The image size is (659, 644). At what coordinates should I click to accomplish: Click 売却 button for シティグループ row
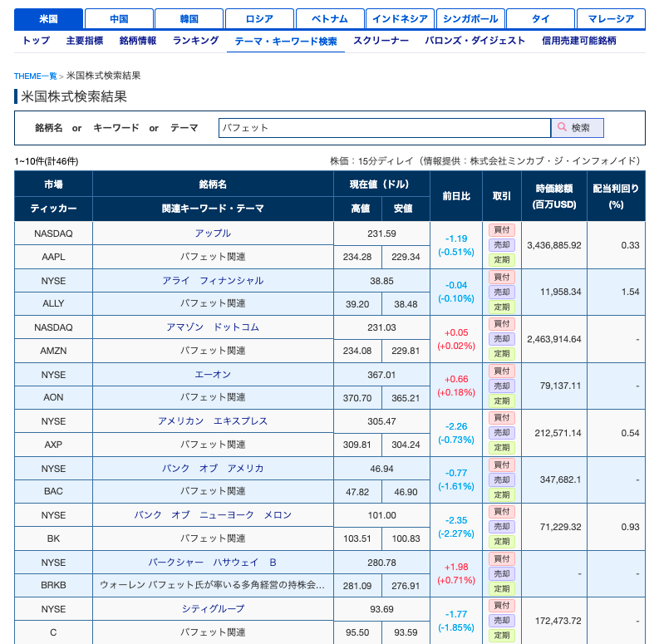tap(502, 620)
